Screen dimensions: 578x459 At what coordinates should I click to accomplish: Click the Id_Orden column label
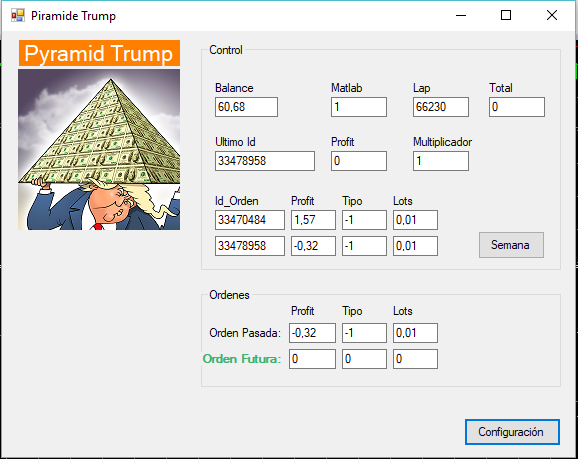[237, 201]
